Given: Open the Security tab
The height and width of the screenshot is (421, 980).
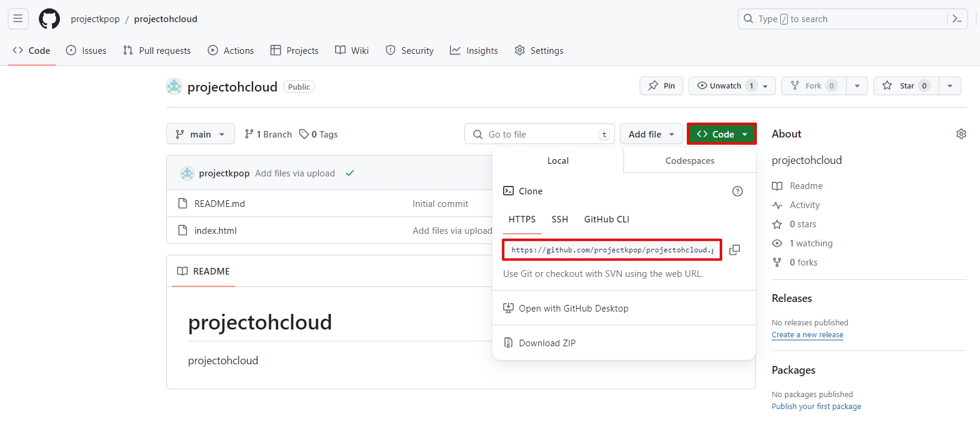Looking at the screenshot, I should click(410, 51).
